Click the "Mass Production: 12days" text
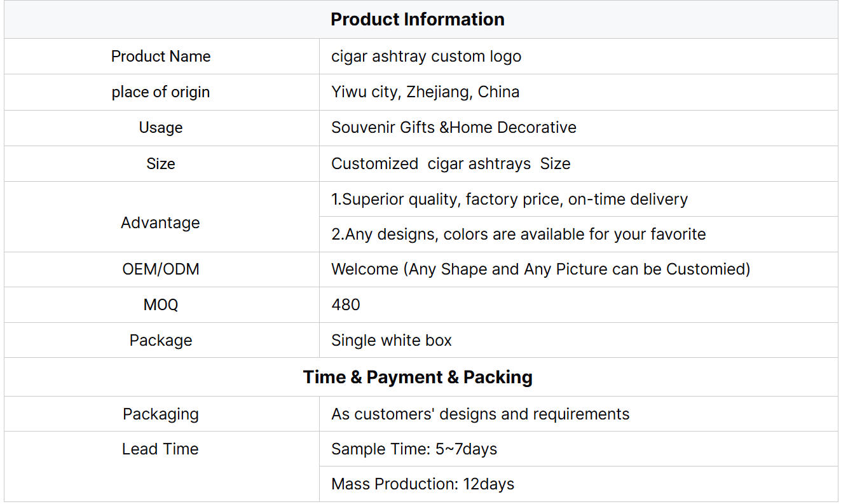The image size is (841, 504). click(x=422, y=484)
